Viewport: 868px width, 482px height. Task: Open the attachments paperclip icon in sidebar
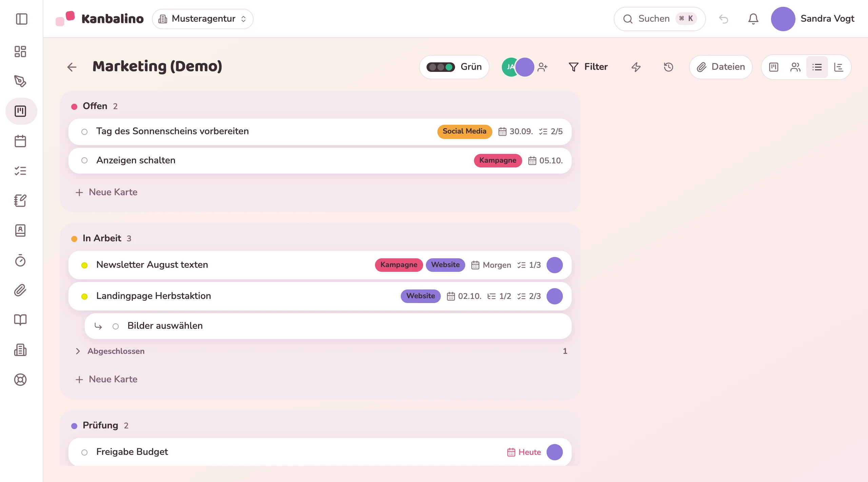pos(20,290)
